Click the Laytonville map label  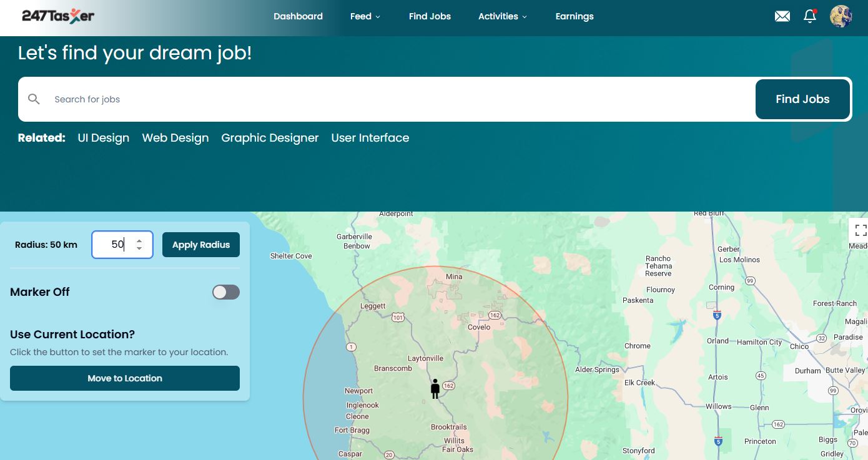(x=425, y=358)
